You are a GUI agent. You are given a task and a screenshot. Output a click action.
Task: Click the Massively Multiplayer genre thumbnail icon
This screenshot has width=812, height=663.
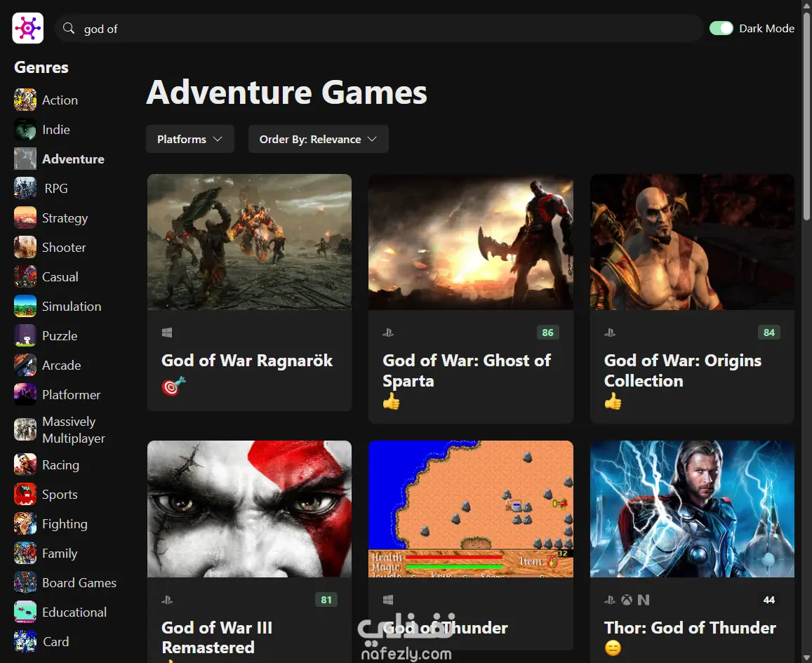tap(25, 430)
